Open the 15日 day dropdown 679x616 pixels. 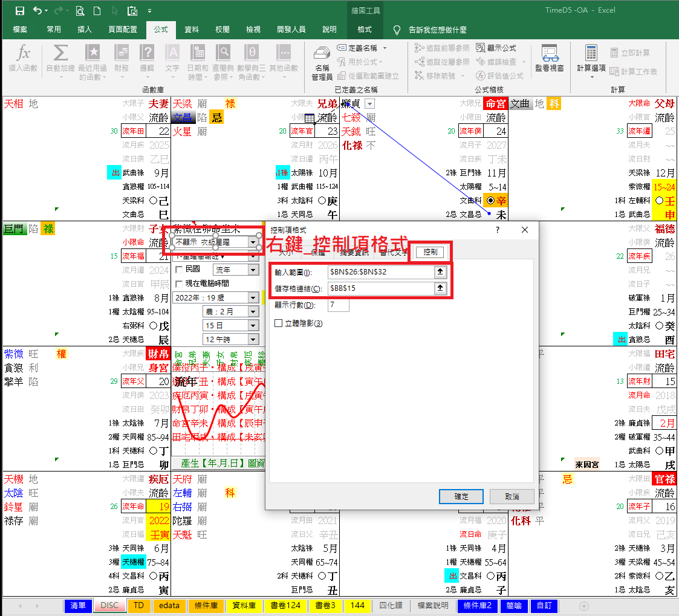(x=254, y=325)
